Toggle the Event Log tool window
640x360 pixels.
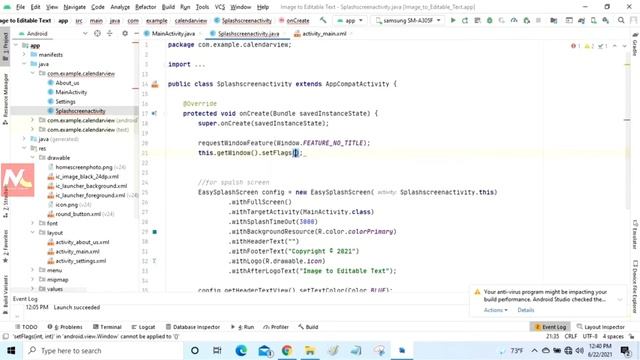550,327
